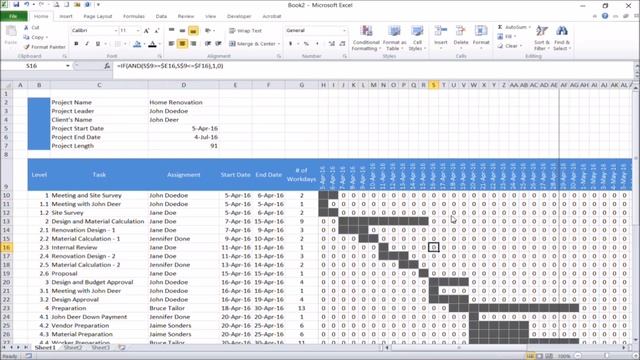
Task: Click the Percent Style icon
Action: point(306,44)
